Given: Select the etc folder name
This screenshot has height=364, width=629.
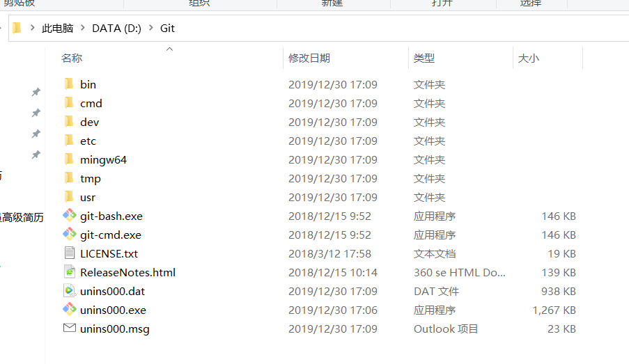Looking at the screenshot, I should 88,141.
